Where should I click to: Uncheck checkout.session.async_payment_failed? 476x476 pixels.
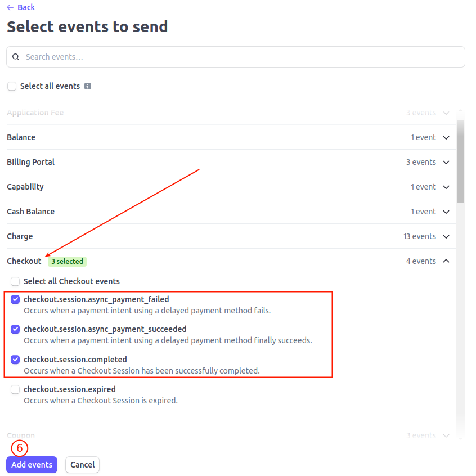[x=15, y=299]
